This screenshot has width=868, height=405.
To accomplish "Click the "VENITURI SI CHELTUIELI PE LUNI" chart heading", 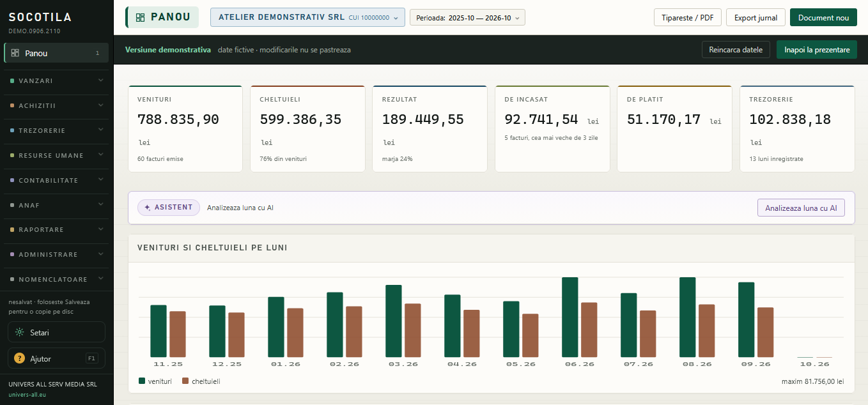I will pos(212,248).
